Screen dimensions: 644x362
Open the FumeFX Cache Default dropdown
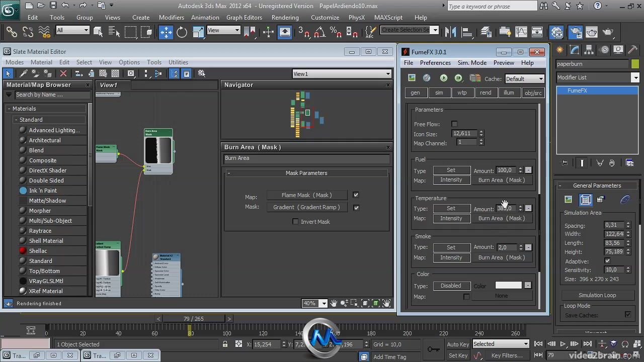(524, 78)
